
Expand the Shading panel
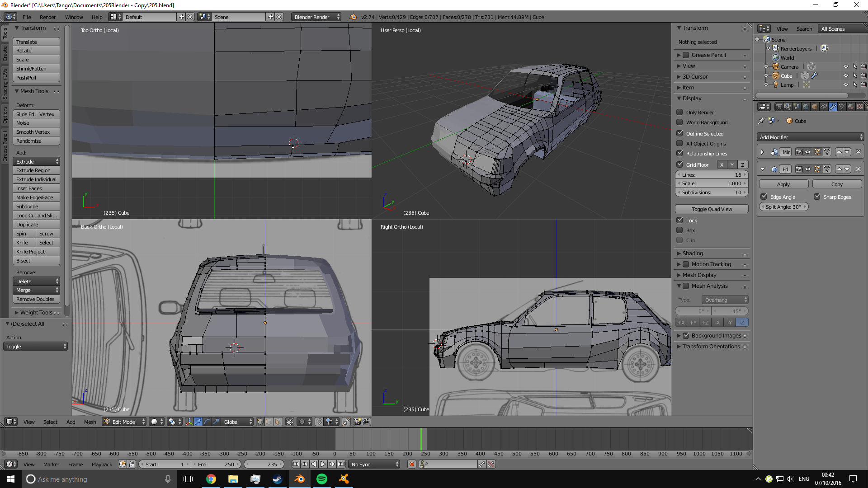(693, 253)
